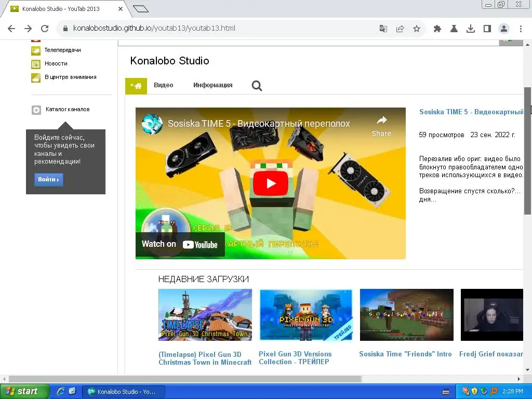Open the Телепередачи sidebar link
The height and width of the screenshot is (399, 532).
point(63,50)
